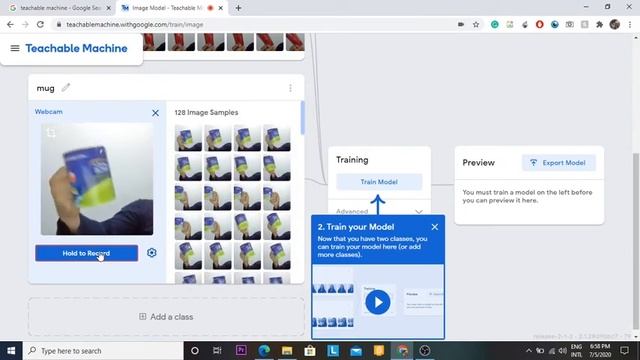The image size is (640, 360).
Task: Close the Webcam panel with X
Action: pos(155,113)
